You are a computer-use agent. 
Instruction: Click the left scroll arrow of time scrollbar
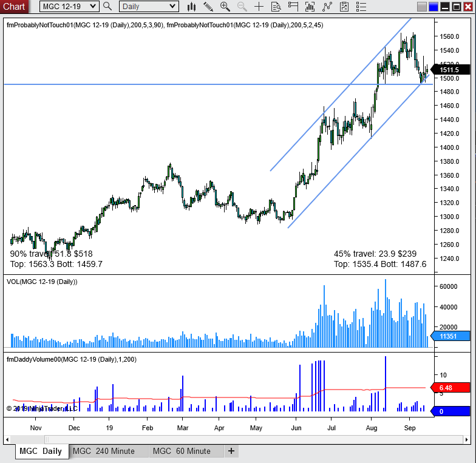(7, 439)
